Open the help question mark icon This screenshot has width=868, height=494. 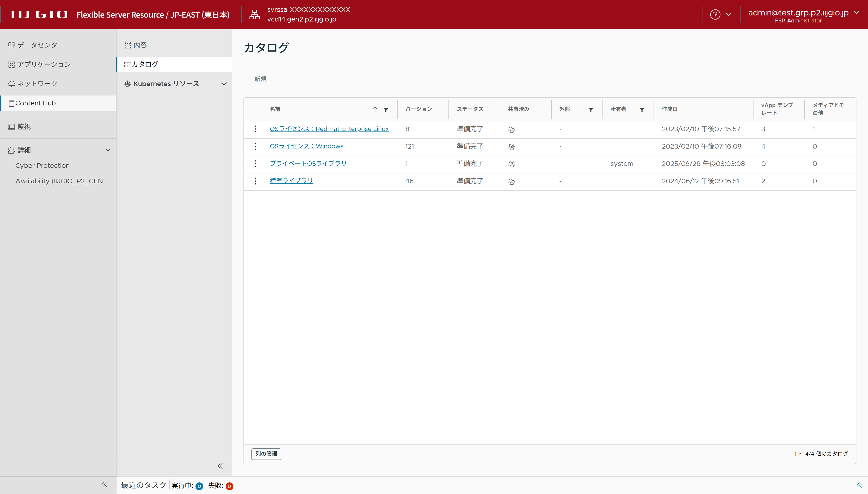tap(715, 14)
